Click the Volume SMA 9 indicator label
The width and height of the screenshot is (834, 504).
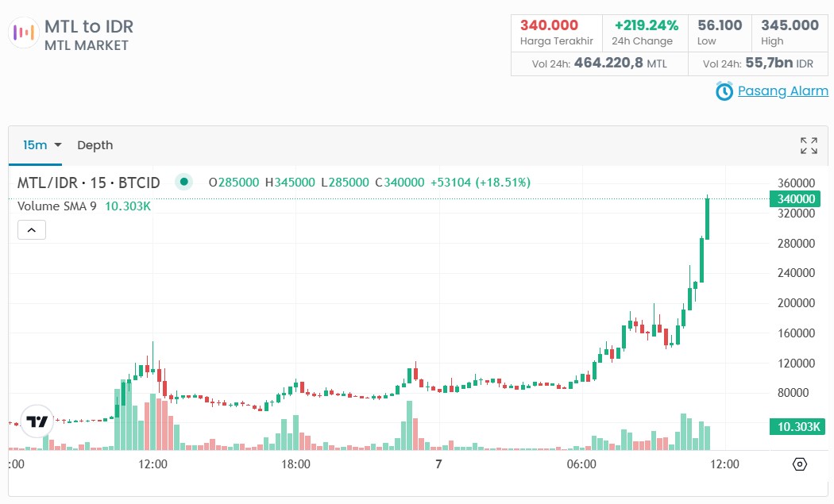pyautogui.click(x=57, y=206)
